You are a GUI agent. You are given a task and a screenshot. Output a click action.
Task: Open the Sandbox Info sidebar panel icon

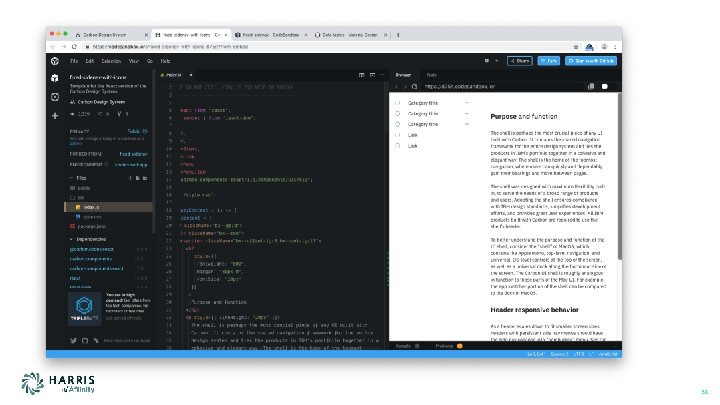pyautogui.click(x=55, y=78)
